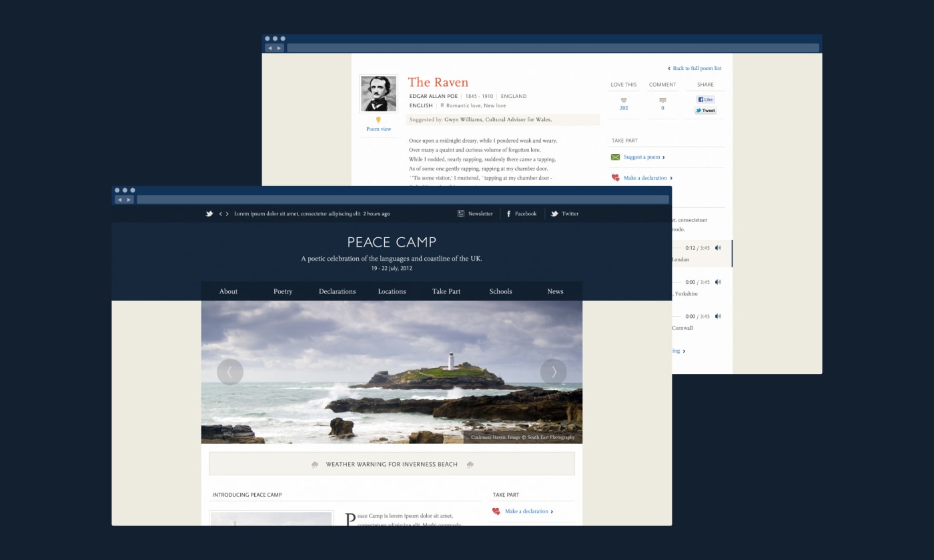Open the Schools menu item
The width and height of the screenshot is (934, 560).
pyautogui.click(x=500, y=291)
